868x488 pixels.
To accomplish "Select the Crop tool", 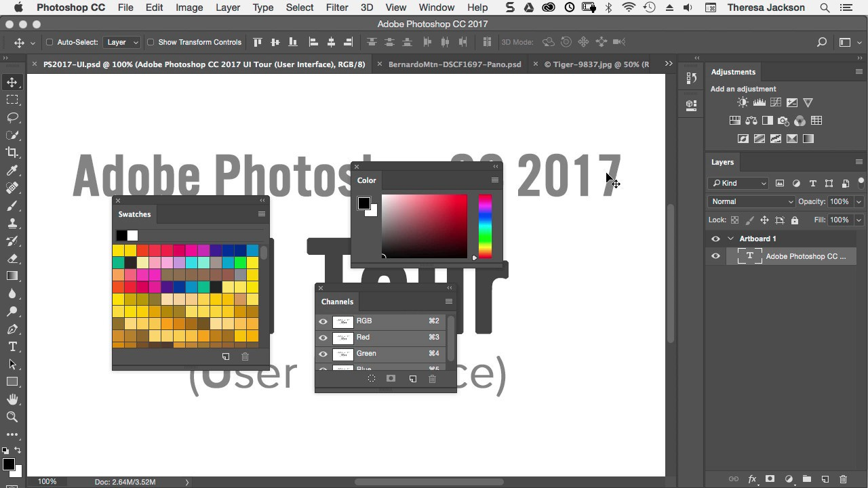I will click(12, 152).
